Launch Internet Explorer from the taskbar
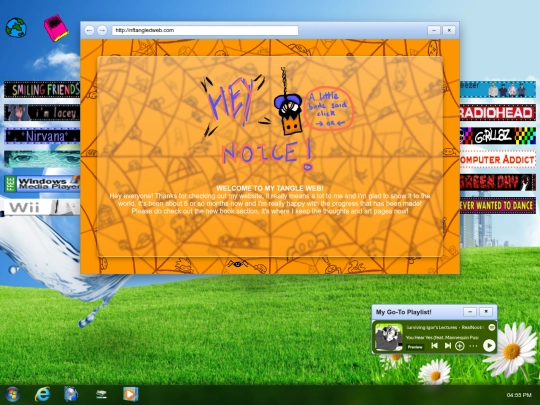 [x=42, y=394]
